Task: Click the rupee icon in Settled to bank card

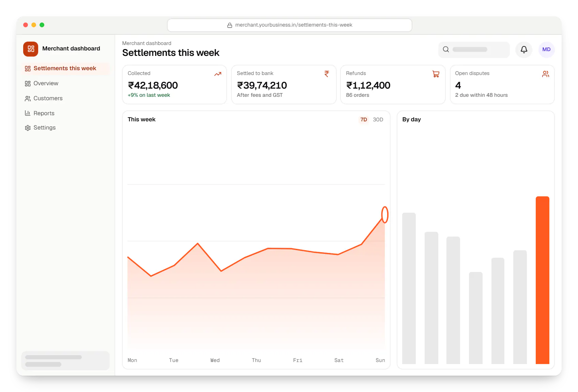Action: [x=327, y=74]
